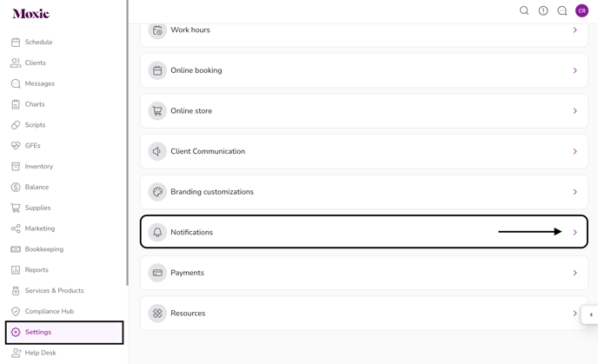598x364 pixels.
Task: Click the CR user avatar
Action: point(581,10)
